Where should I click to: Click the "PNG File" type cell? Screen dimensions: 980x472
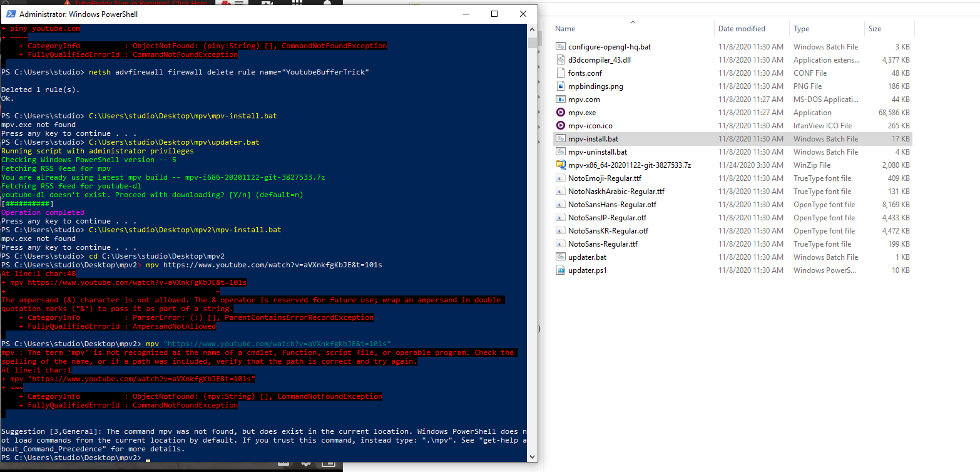pos(808,86)
